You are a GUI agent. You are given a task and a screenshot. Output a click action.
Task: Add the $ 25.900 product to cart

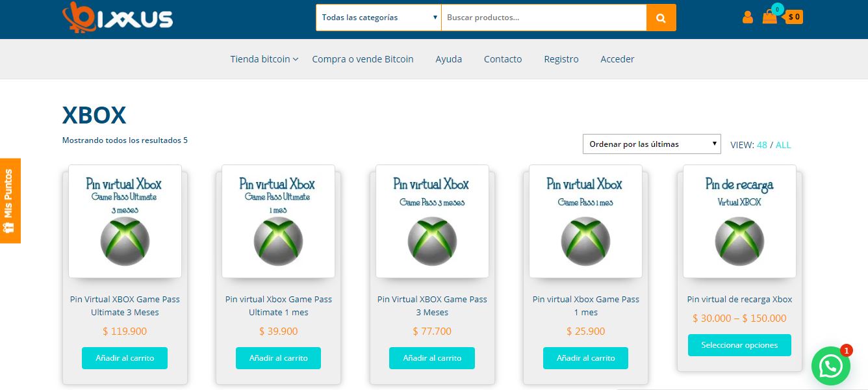click(585, 358)
